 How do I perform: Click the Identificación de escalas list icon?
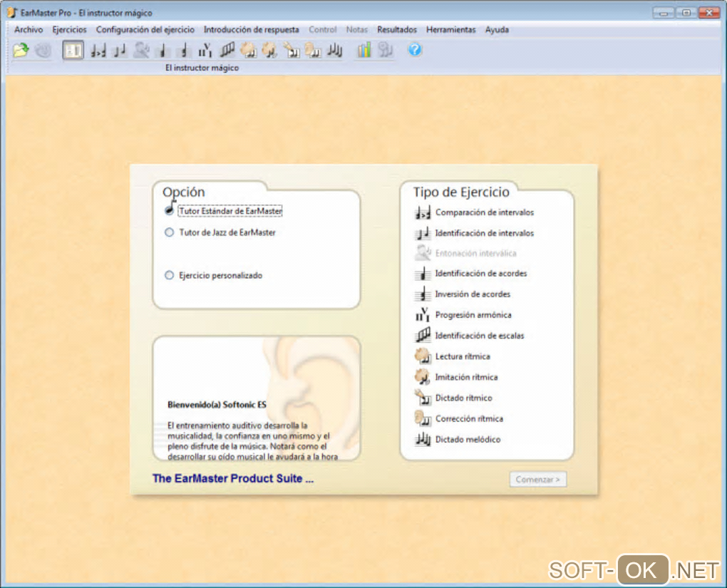point(423,335)
